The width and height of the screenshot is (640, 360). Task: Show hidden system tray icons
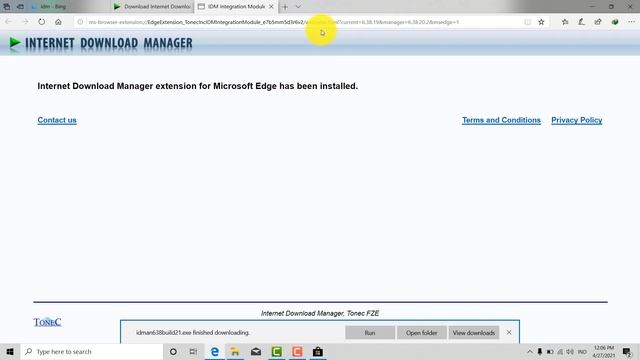(529, 351)
